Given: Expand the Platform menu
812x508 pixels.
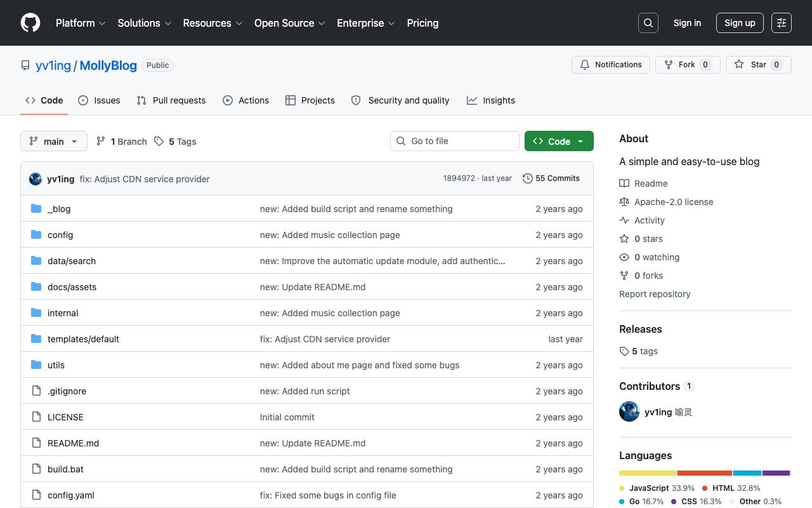Looking at the screenshot, I should coord(81,23).
